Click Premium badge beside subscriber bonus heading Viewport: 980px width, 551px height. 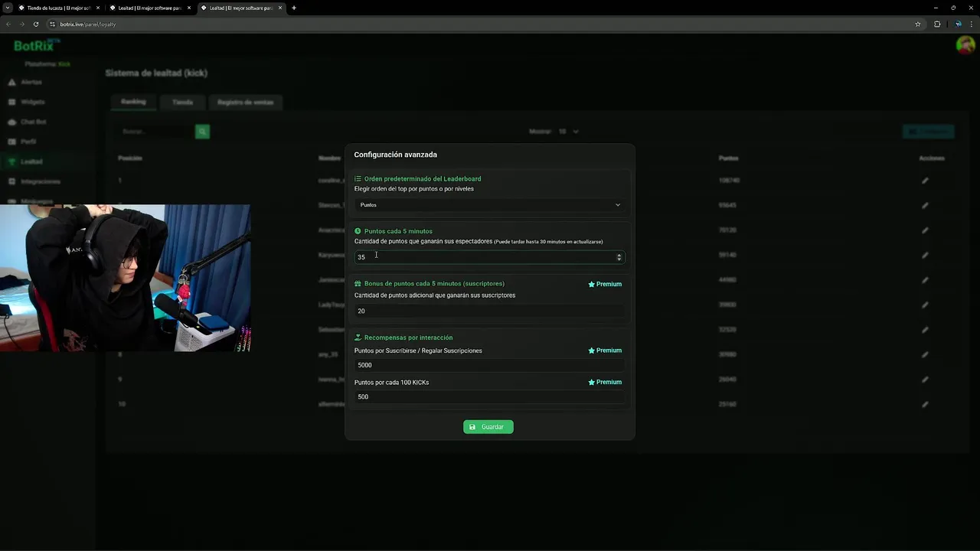(x=605, y=284)
